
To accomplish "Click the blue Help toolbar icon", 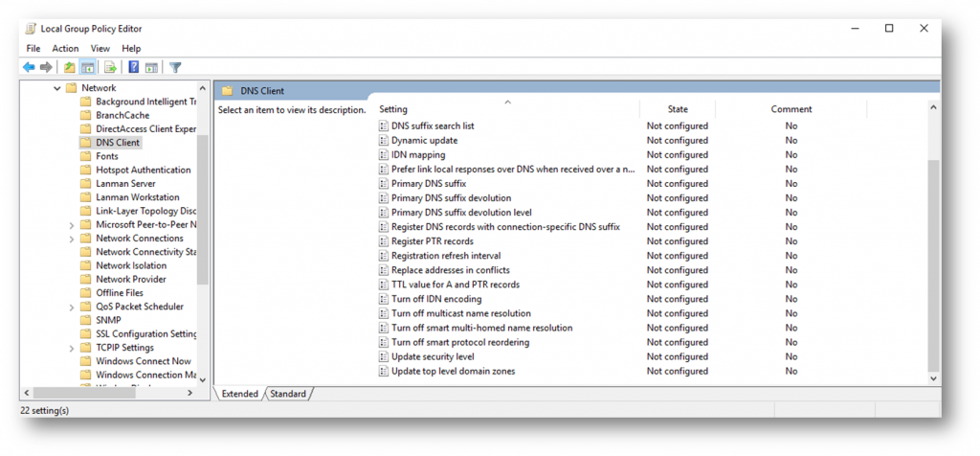I will 134,68.
